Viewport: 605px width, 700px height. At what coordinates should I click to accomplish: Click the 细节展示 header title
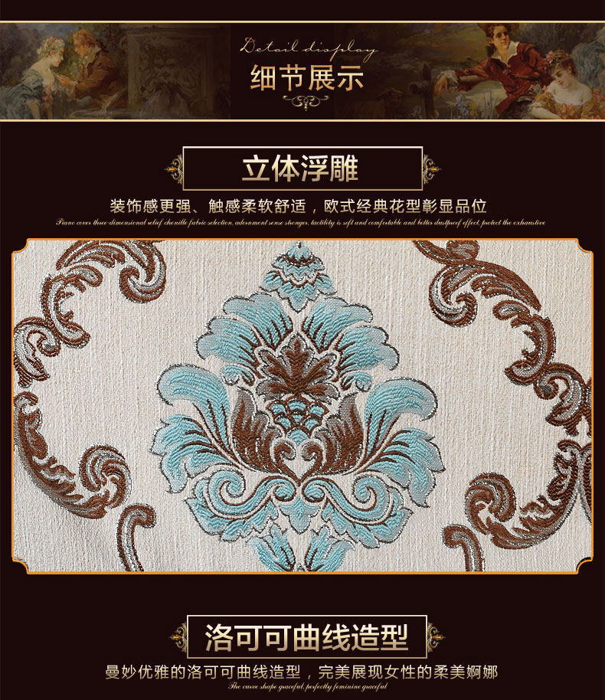coord(307,78)
